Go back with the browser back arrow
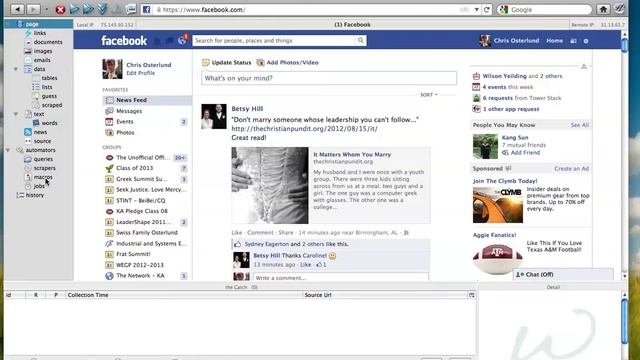 tap(18, 9)
